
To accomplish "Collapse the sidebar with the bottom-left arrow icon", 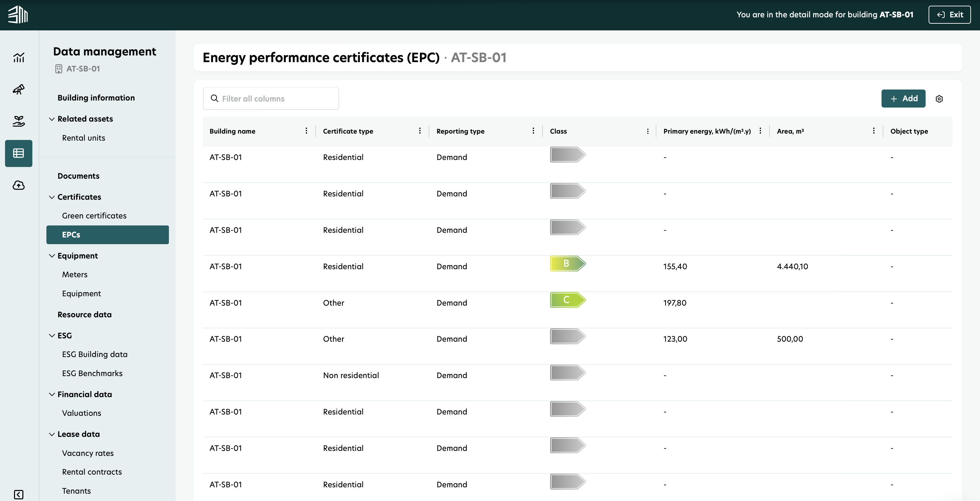I will point(19,494).
